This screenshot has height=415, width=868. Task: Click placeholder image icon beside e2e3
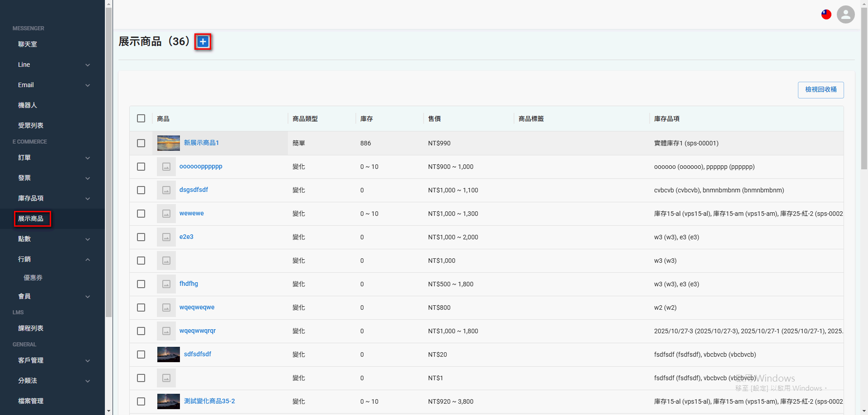166,237
